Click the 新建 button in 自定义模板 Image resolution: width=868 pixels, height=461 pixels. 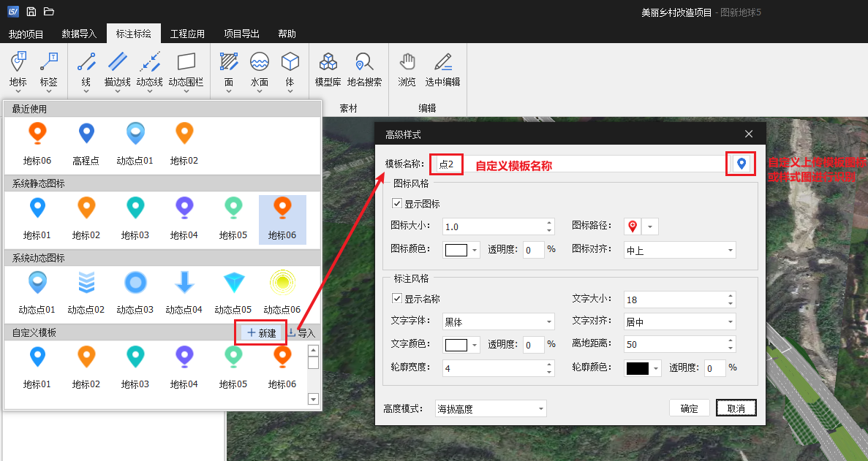pyautogui.click(x=260, y=332)
